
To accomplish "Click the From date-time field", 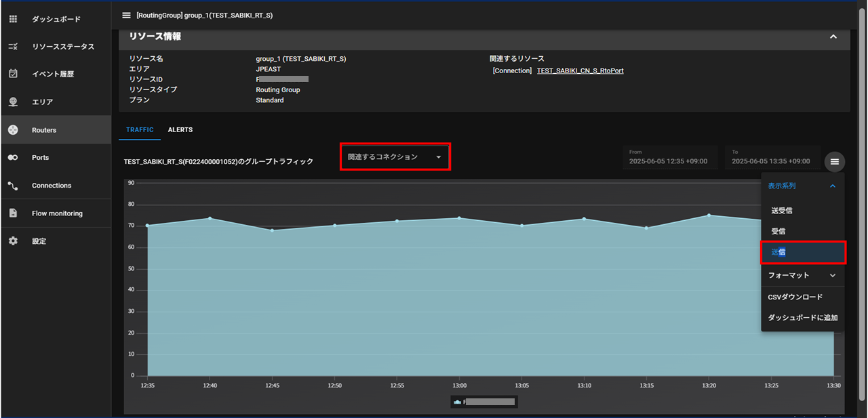I will coord(669,158).
